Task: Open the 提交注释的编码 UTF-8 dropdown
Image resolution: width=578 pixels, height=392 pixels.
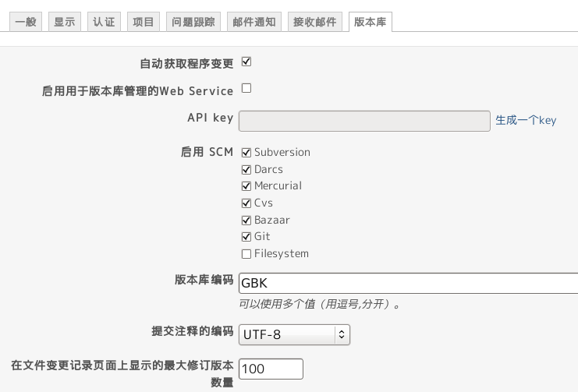Action: [x=295, y=334]
